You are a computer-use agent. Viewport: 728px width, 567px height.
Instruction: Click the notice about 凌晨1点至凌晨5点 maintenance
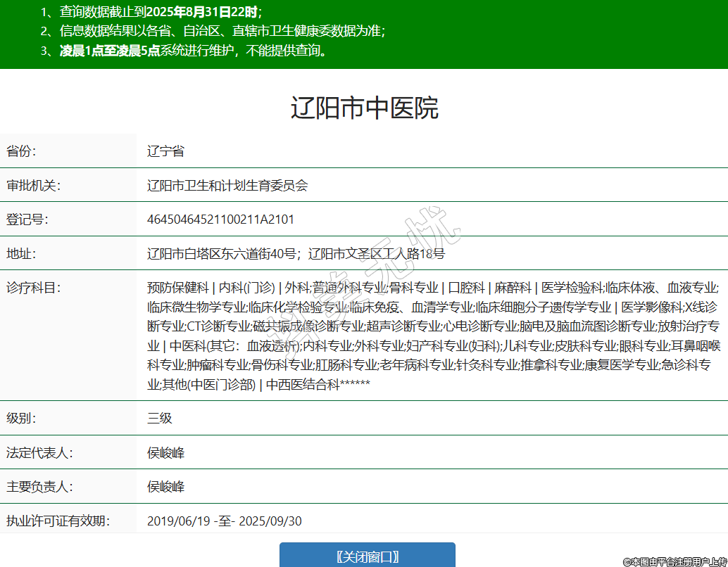(x=186, y=51)
